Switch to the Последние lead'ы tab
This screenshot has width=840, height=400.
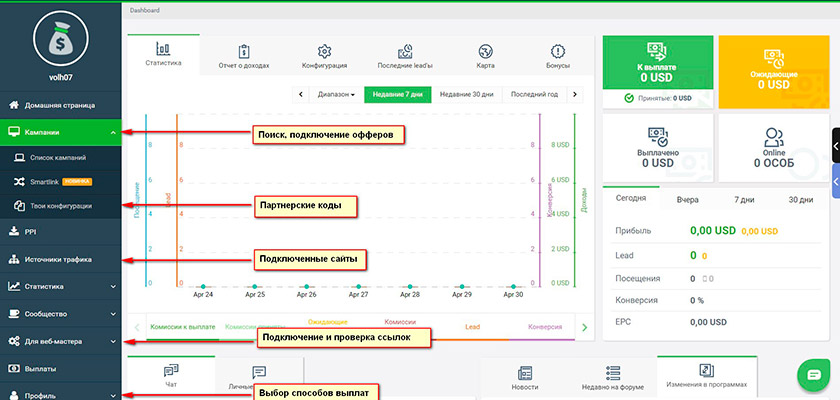pos(404,56)
